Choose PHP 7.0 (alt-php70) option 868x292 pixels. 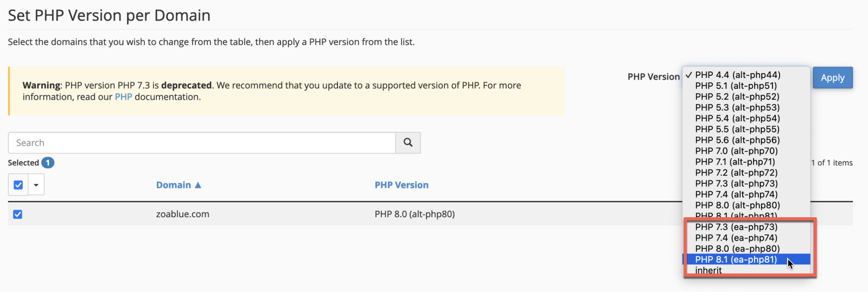coord(736,151)
